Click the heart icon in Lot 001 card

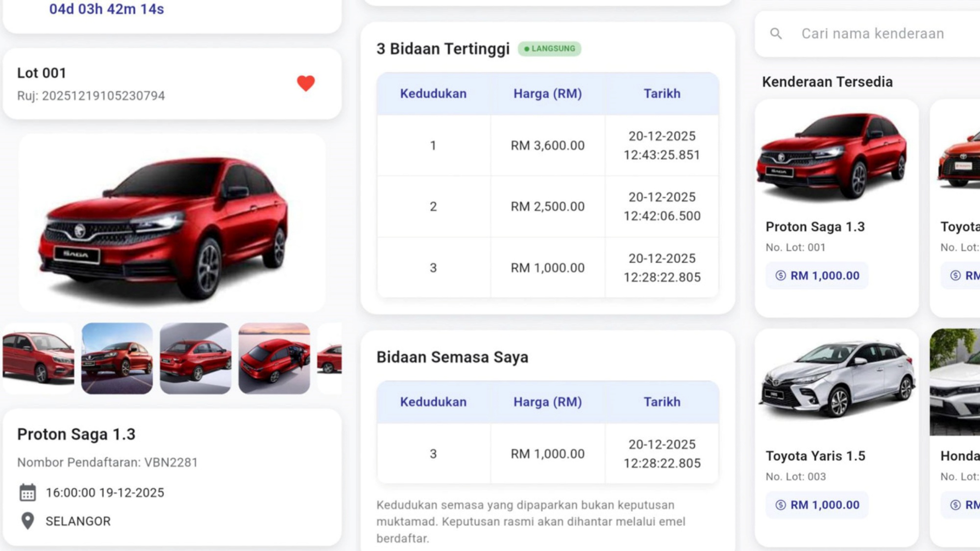[305, 83]
